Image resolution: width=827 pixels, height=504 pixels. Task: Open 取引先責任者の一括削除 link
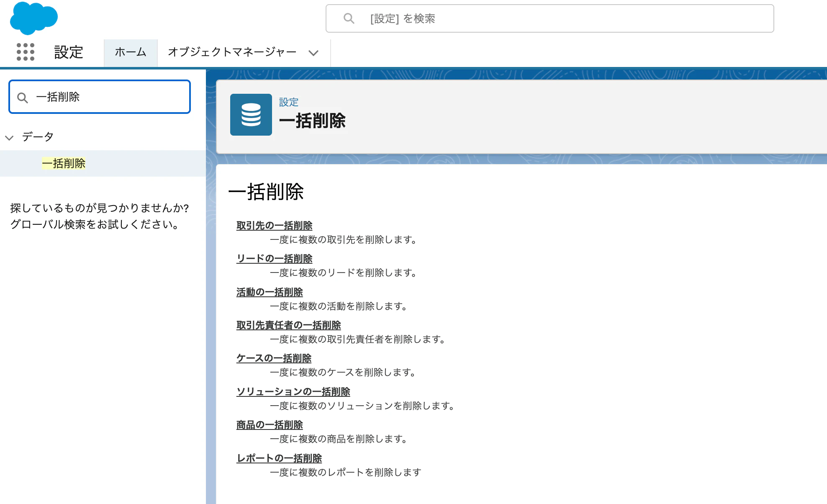tap(288, 325)
